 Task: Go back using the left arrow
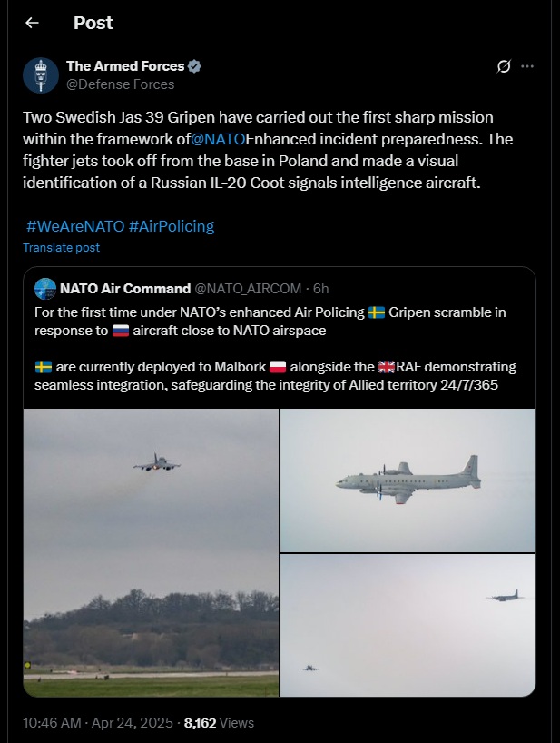[32, 23]
